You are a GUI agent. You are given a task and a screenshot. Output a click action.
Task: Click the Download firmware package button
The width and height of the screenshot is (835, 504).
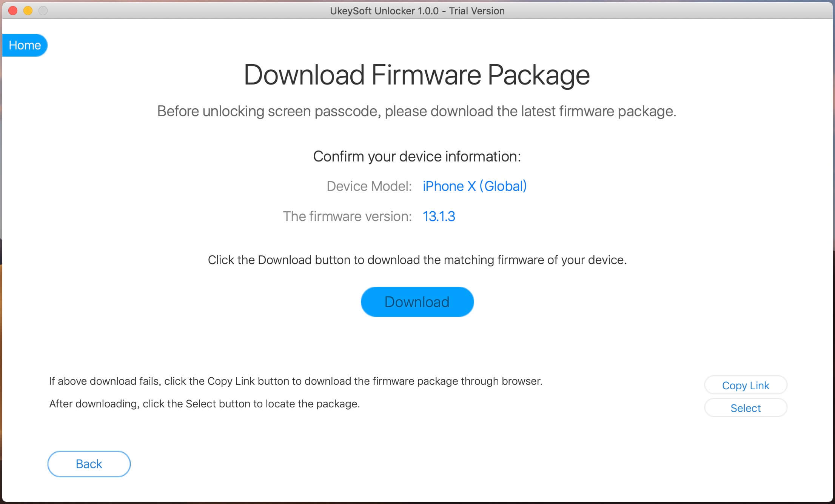(417, 302)
